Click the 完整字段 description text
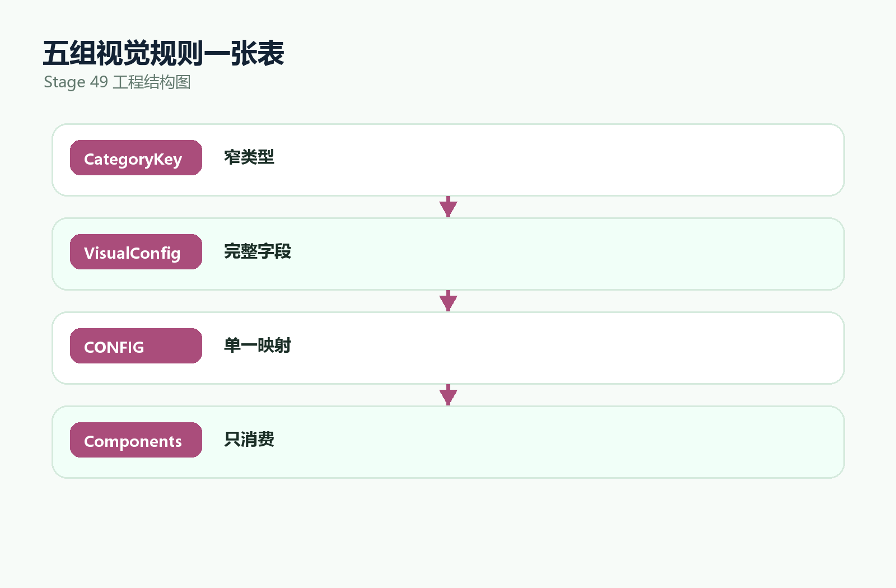 click(258, 251)
